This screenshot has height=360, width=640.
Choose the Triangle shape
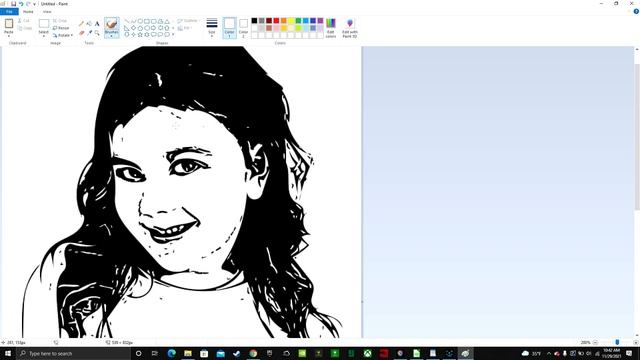[x=167, y=21]
